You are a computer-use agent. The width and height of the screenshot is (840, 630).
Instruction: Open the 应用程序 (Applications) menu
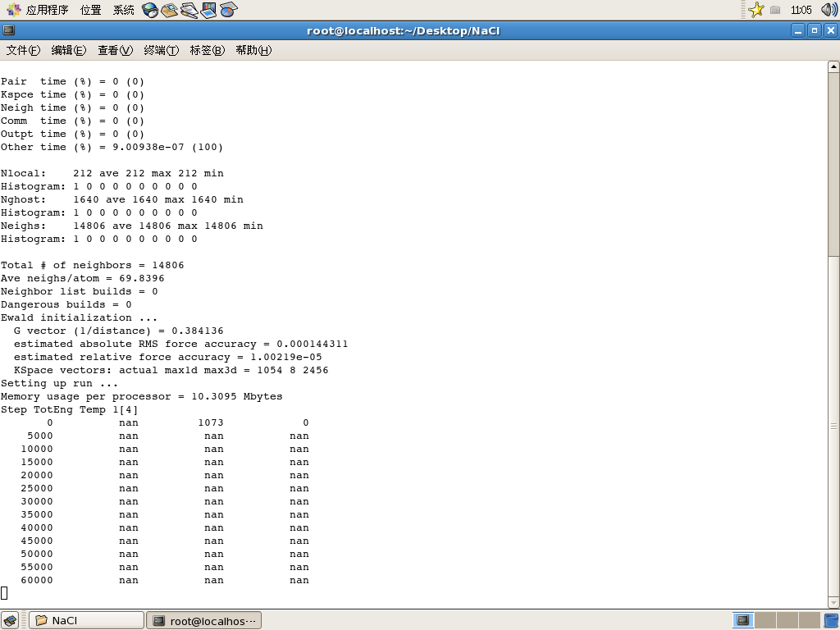(x=47, y=10)
